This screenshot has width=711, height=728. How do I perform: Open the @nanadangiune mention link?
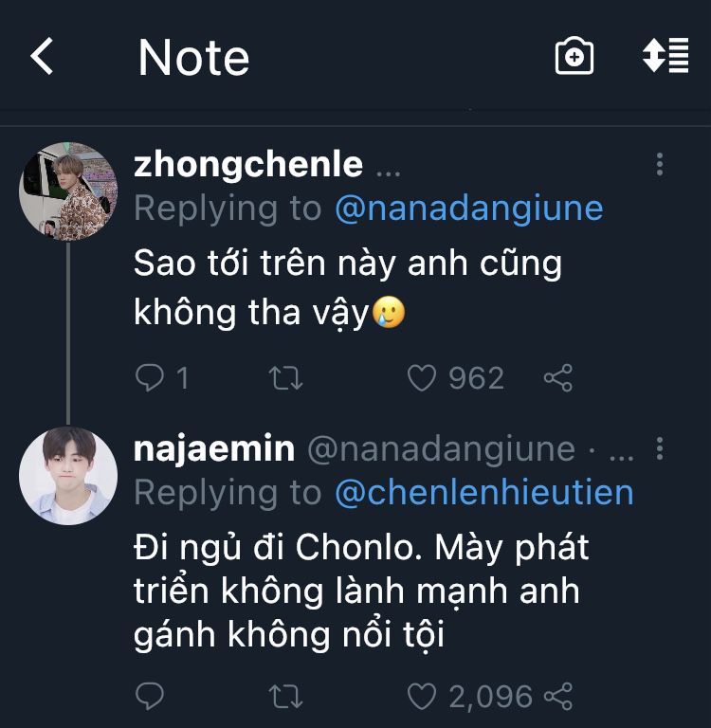click(468, 209)
